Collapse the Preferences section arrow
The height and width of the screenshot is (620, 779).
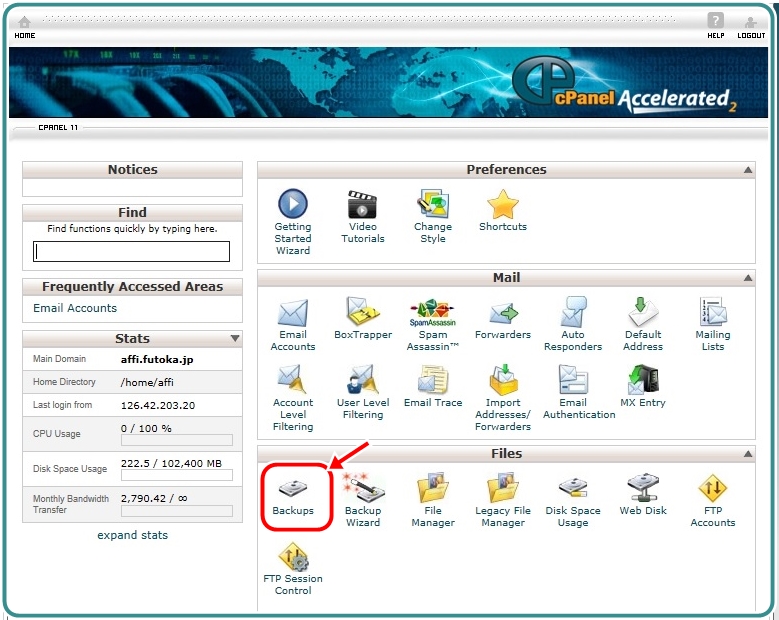click(x=748, y=170)
